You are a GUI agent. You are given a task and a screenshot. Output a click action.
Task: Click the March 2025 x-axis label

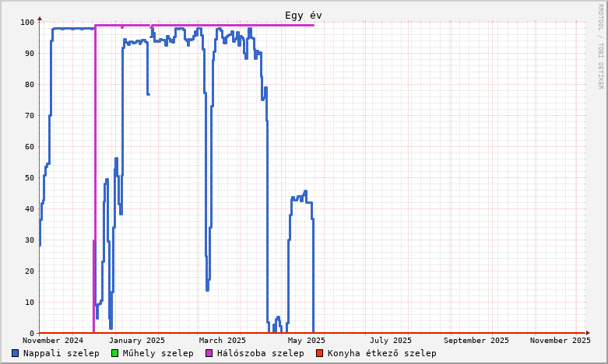223,340
